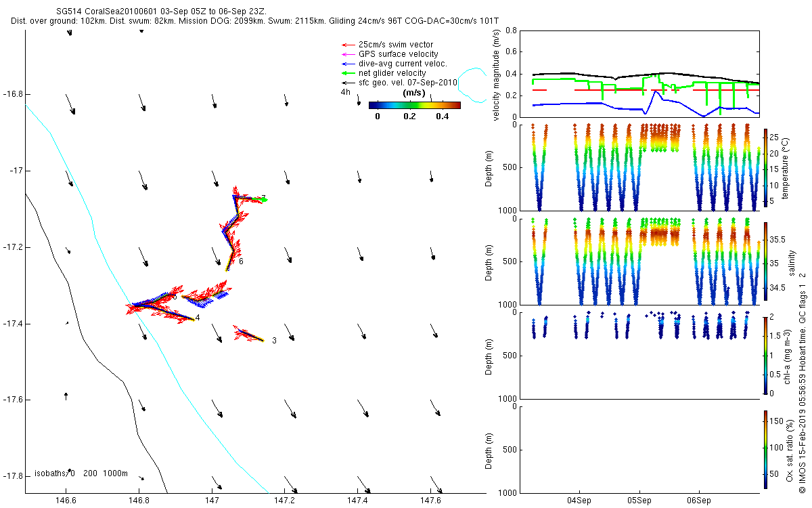Click the 05Sep tick on time axis
Viewport: 812px width, 508px height.
pyautogui.click(x=639, y=501)
